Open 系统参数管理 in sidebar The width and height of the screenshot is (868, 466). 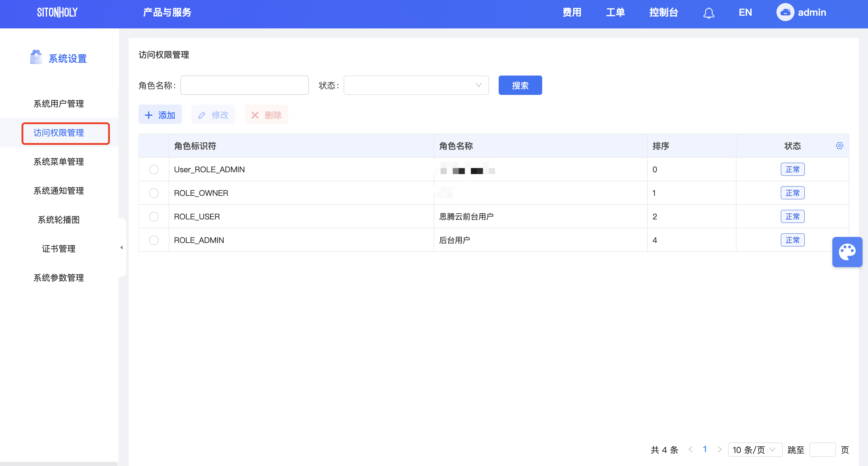click(x=59, y=278)
